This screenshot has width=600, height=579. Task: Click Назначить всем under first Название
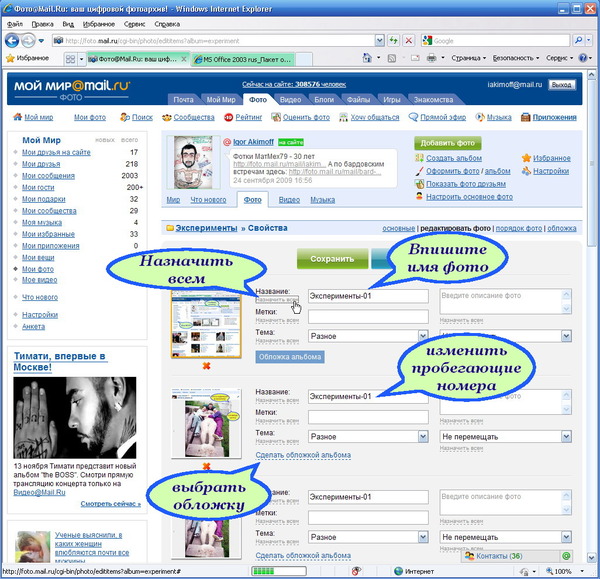pos(277,299)
